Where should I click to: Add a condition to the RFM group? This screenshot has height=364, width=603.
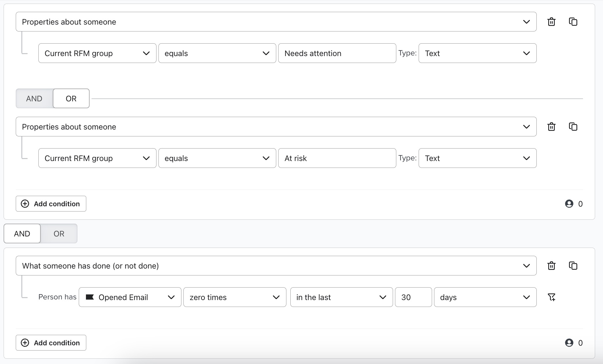[51, 204]
